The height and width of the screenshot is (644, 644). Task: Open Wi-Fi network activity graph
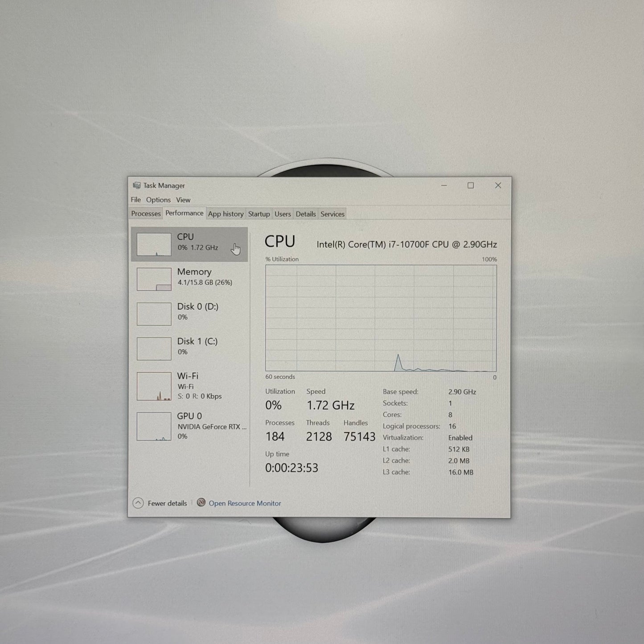point(154,386)
